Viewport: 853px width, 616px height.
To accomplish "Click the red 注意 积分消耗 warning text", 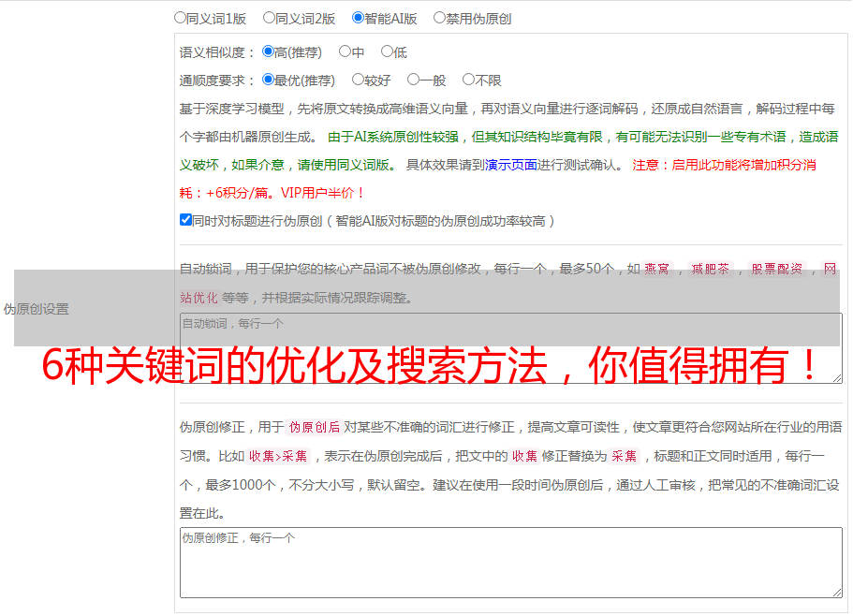I will pos(498,179).
